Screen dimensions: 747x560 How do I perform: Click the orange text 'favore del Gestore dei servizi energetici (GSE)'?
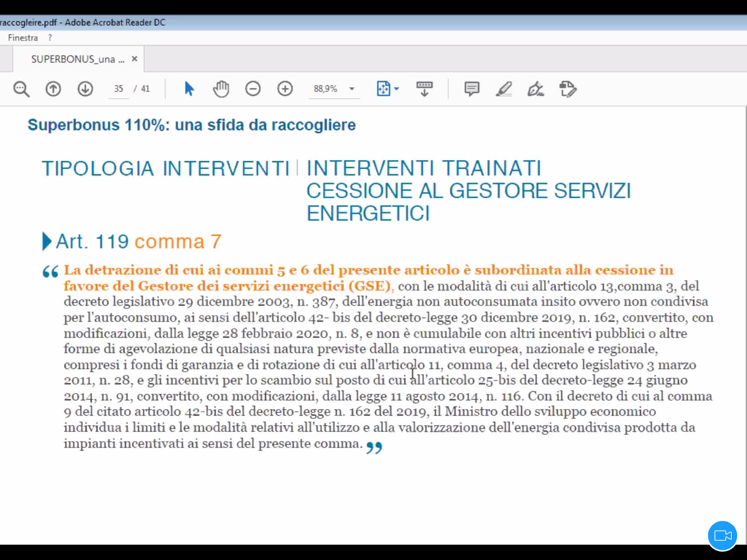tap(227, 286)
